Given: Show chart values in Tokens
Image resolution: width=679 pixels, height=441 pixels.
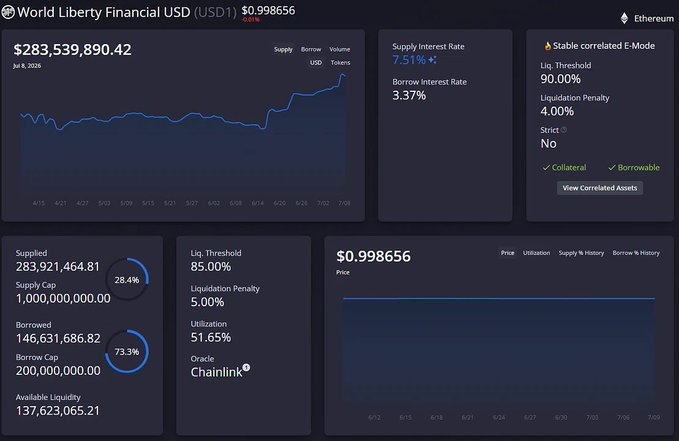Looking at the screenshot, I should pyautogui.click(x=340, y=62).
